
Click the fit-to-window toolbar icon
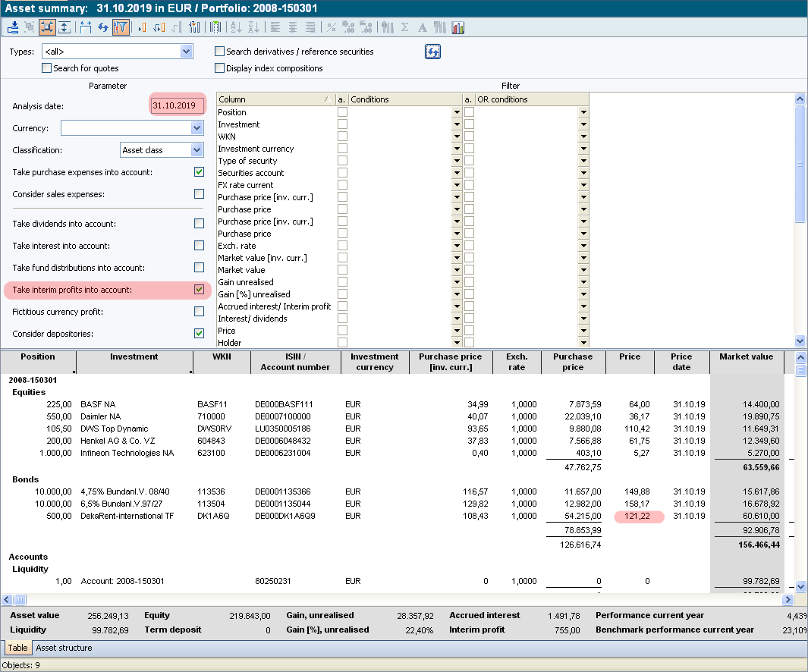[x=47, y=27]
